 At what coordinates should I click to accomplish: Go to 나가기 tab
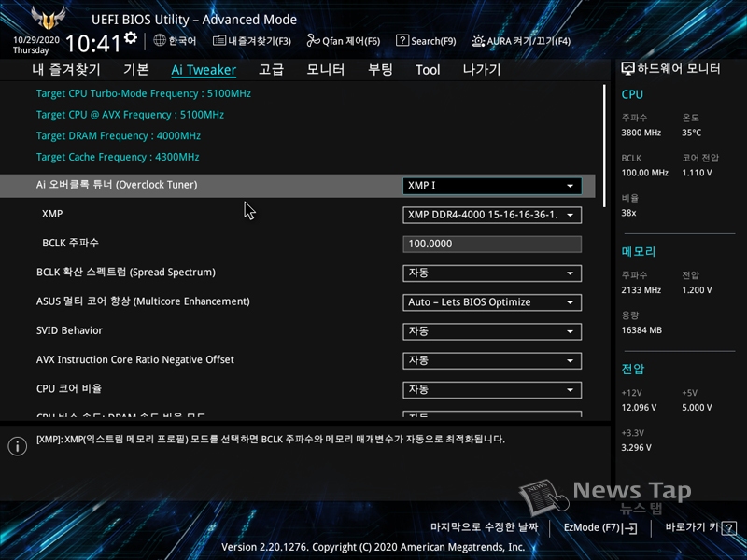pos(482,70)
